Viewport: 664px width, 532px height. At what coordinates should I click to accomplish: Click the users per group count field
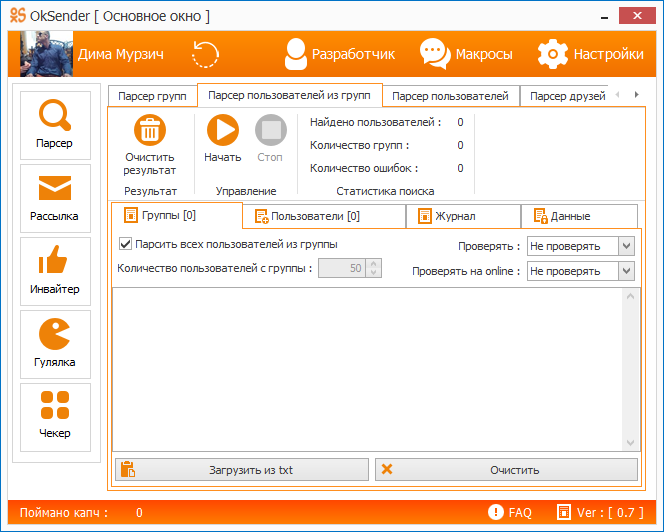pos(342,268)
